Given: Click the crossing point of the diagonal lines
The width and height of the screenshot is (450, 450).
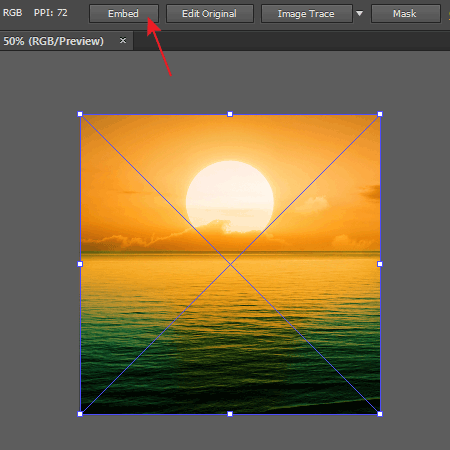Looking at the screenshot, I should tap(230, 264).
